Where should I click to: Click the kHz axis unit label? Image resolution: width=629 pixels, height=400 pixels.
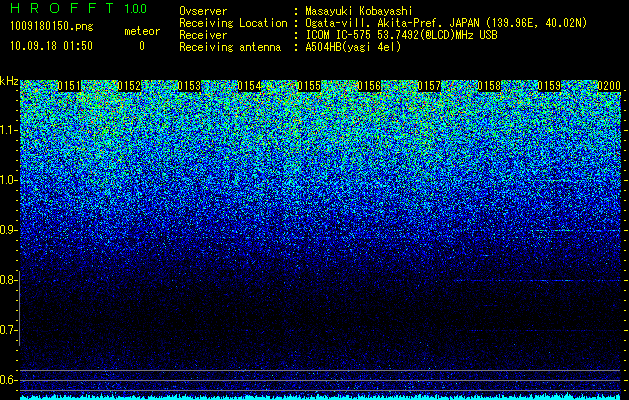pyautogui.click(x=9, y=81)
